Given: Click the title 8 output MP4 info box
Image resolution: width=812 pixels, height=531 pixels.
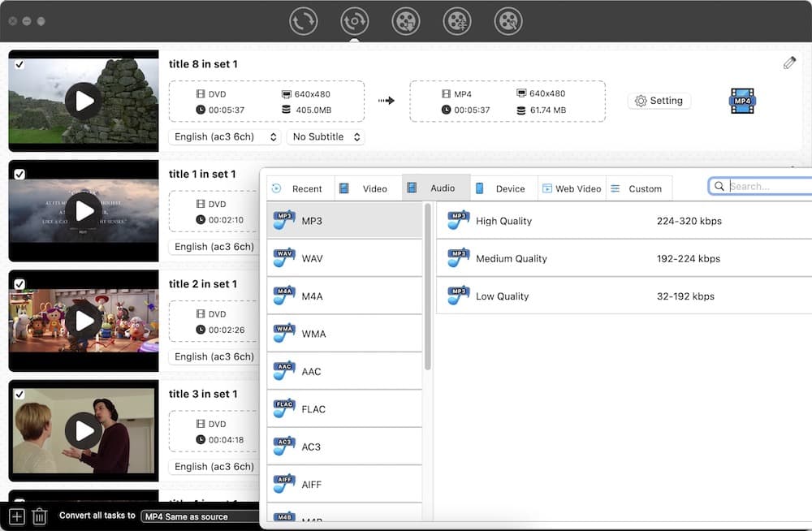Looking at the screenshot, I should tap(508, 101).
